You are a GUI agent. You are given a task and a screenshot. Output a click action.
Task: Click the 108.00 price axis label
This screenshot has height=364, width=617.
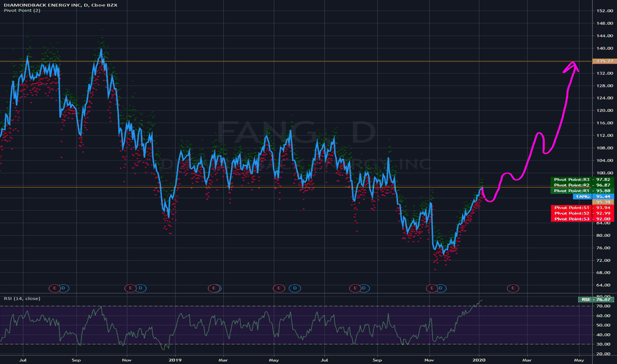coord(605,148)
